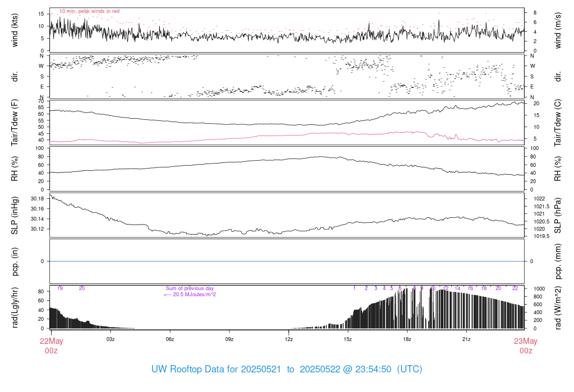Select the right 'RH (%)' axis label
The height and width of the screenshot is (392, 574).
pos(558,169)
